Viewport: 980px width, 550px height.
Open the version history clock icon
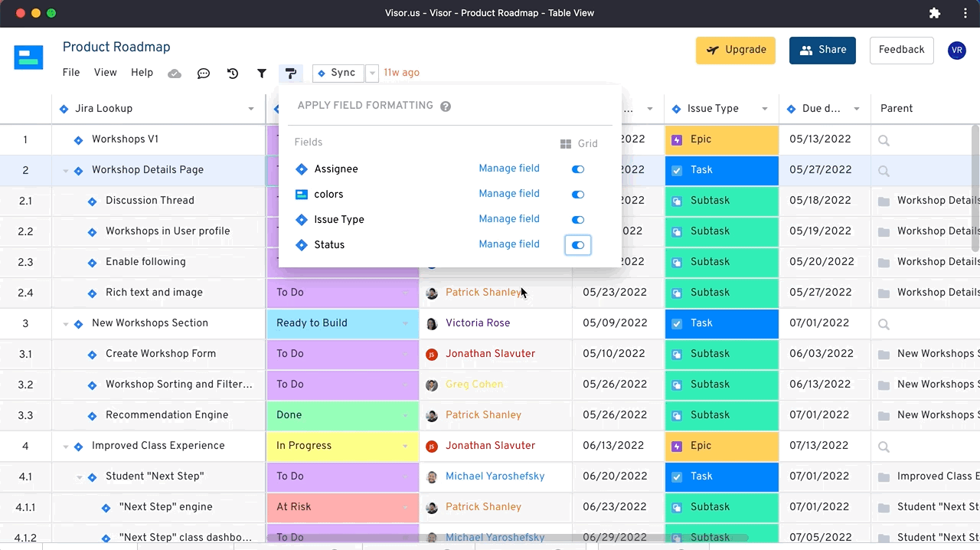click(233, 74)
